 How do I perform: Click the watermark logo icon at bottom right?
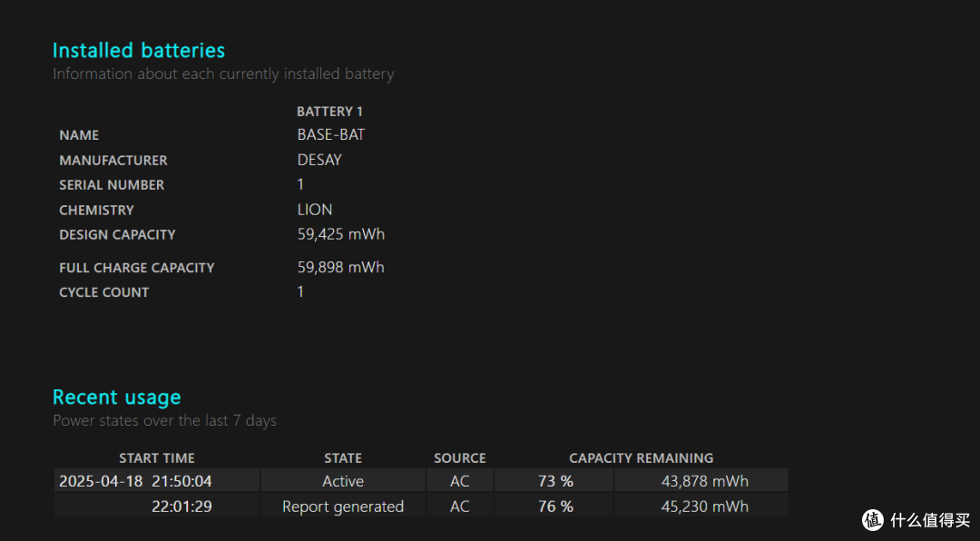(x=873, y=519)
